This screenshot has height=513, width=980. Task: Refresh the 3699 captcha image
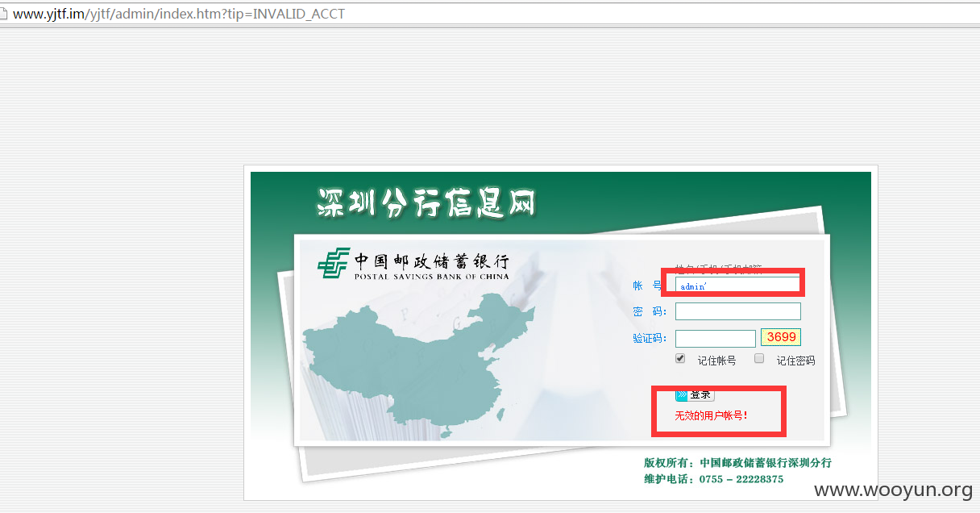click(780, 337)
